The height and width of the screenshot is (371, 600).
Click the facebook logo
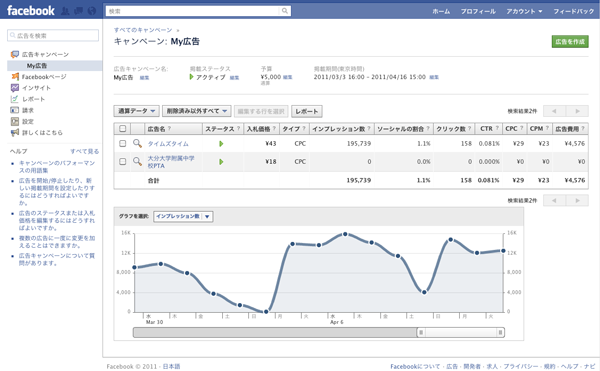click(31, 11)
